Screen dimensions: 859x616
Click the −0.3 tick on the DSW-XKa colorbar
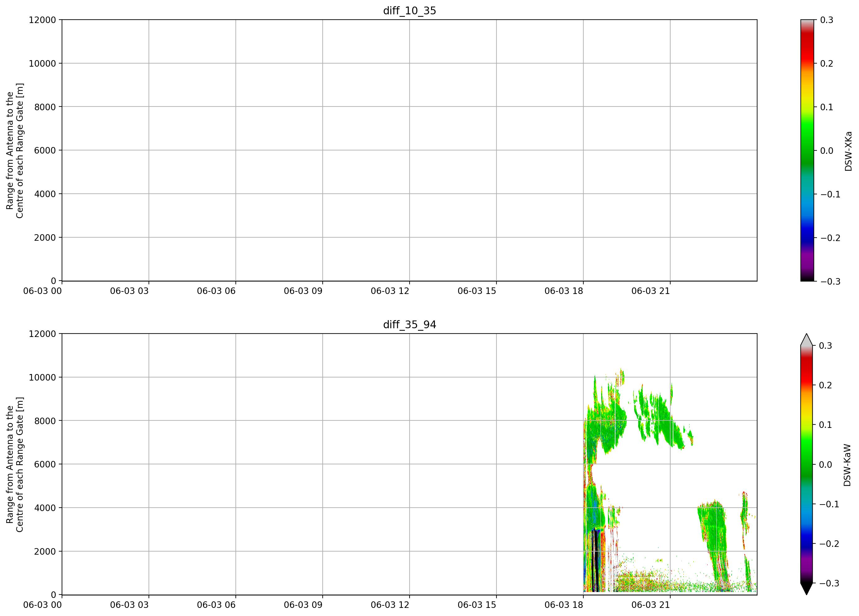pos(830,281)
